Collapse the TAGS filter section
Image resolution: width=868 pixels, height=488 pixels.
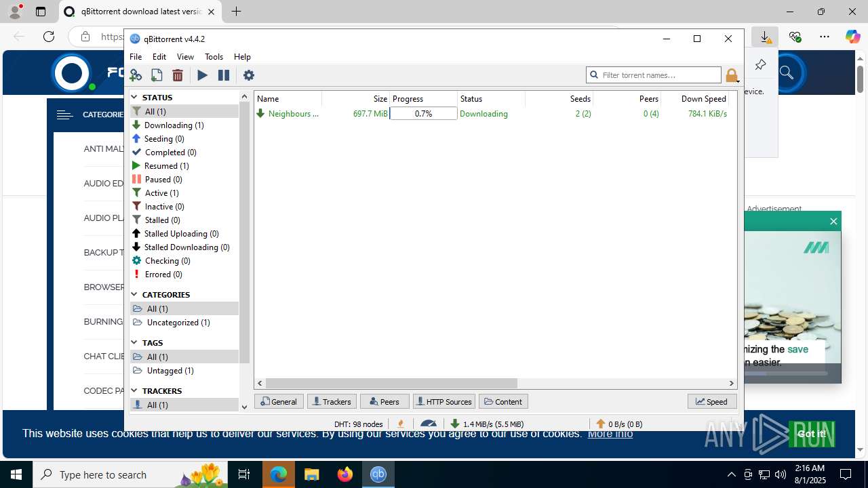(x=134, y=342)
